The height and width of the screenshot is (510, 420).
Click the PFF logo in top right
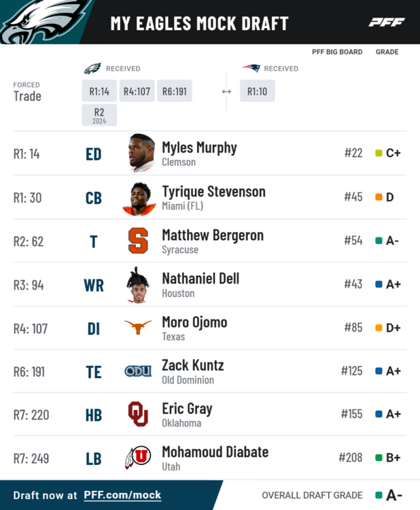point(387,22)
